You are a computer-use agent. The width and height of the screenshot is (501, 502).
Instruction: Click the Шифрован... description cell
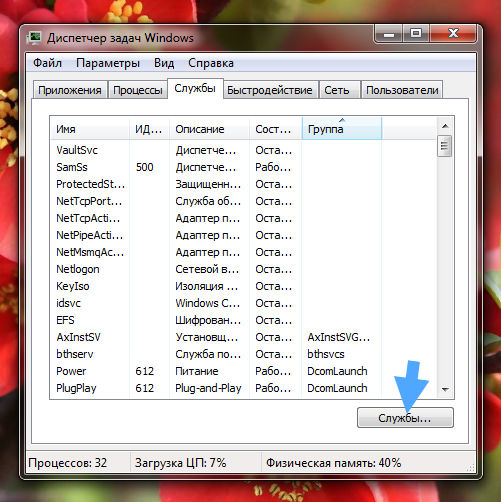point(208,320)
